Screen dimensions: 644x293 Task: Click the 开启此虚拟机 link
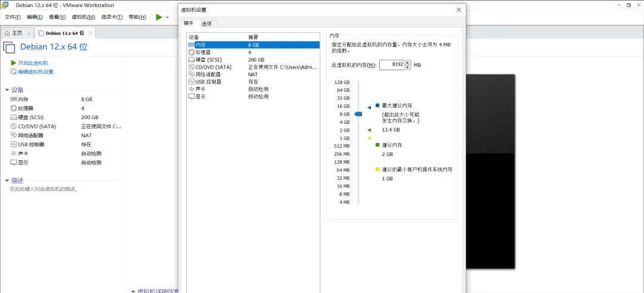[33, 63]
